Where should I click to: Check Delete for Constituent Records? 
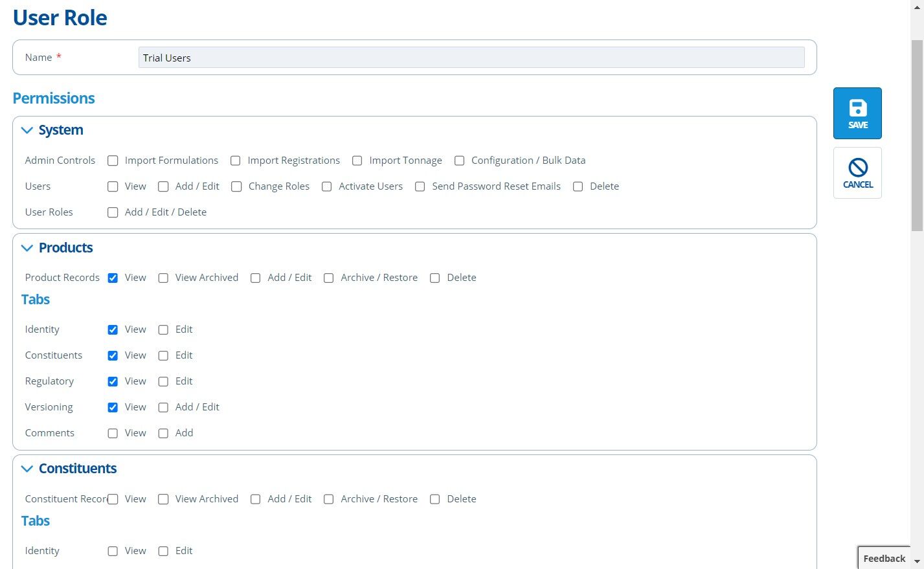[435, 499]
